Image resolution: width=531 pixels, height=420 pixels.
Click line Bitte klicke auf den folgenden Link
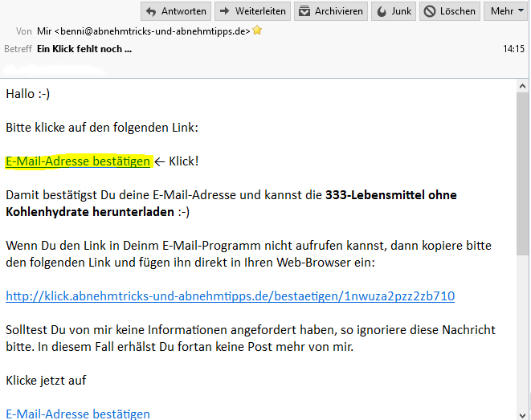102,128
